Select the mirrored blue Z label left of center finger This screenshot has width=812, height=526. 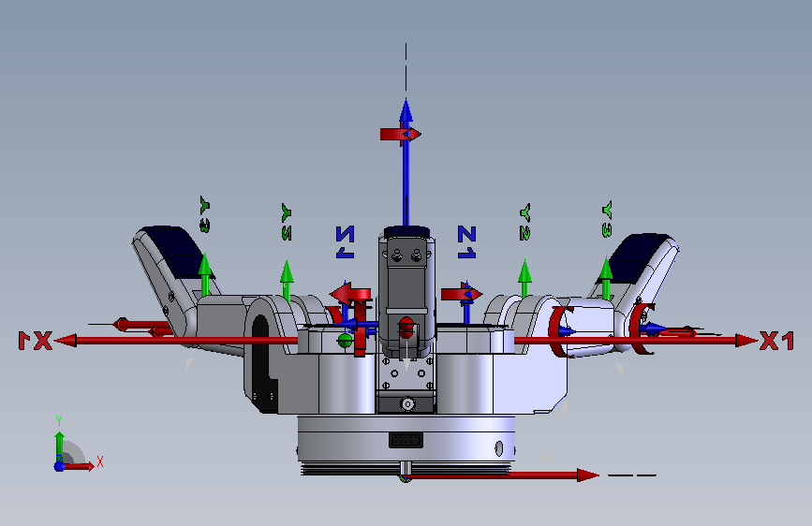coord(345,241)
